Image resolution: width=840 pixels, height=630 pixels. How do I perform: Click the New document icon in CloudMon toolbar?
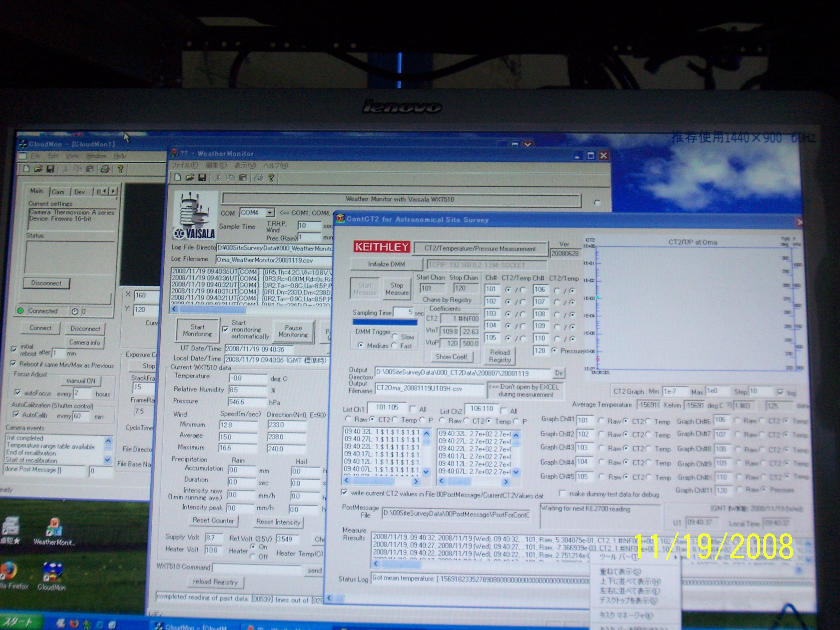coord(26,169)
